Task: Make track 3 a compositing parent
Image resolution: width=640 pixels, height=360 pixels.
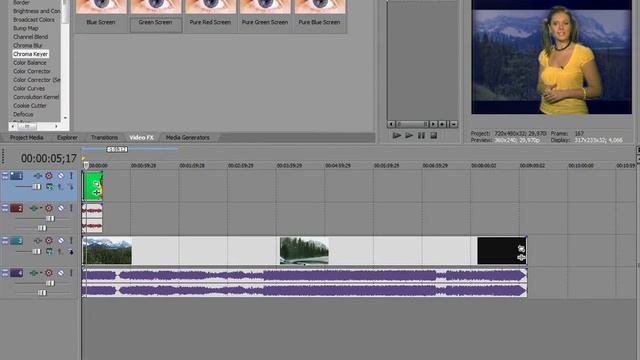Action: [60, 252]
